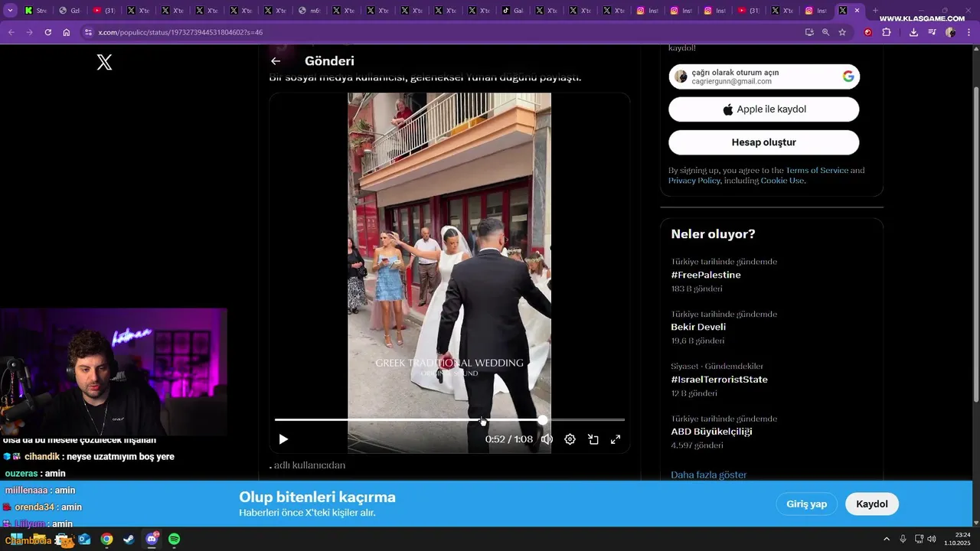Open video settings gear

pos(570,439)
